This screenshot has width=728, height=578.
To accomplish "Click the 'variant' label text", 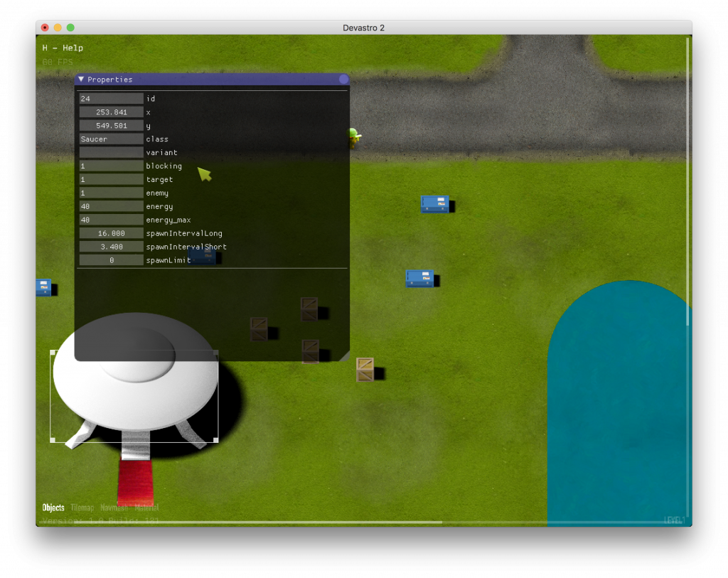I will coord(161,152).
